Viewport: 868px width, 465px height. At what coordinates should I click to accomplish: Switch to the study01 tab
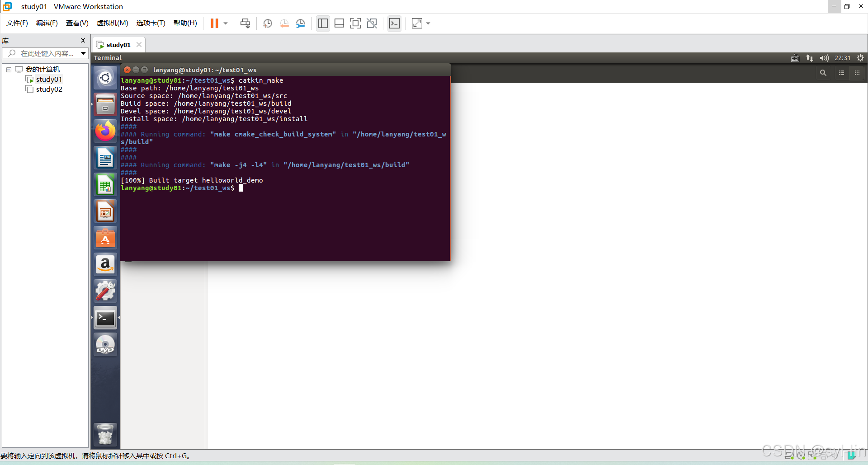click(117, 44)
